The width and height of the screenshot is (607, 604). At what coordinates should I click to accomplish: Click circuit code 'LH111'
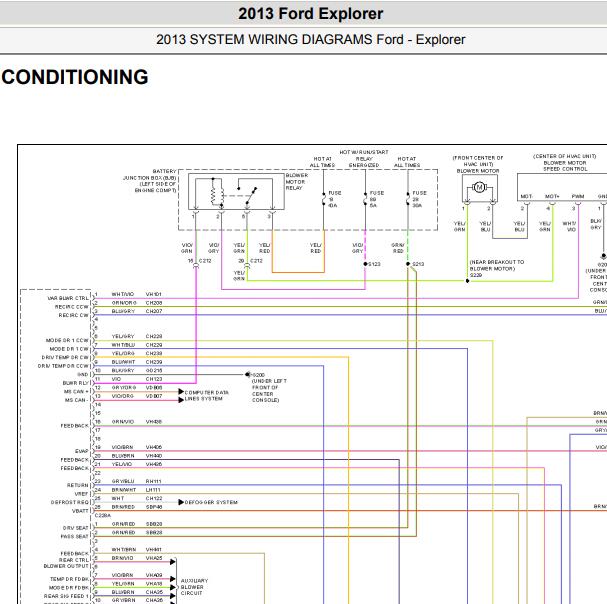pos(153,490)
